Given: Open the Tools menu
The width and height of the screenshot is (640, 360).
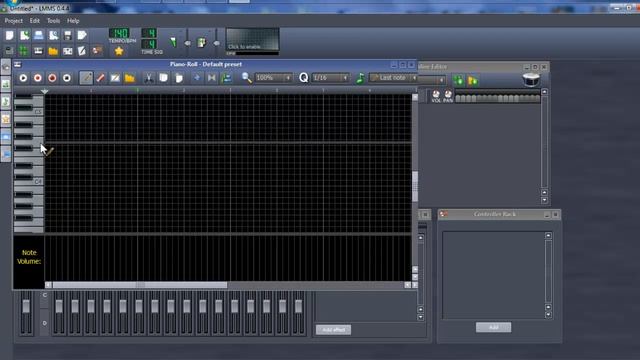Looking at the screenshot, I should pos(53,20).
